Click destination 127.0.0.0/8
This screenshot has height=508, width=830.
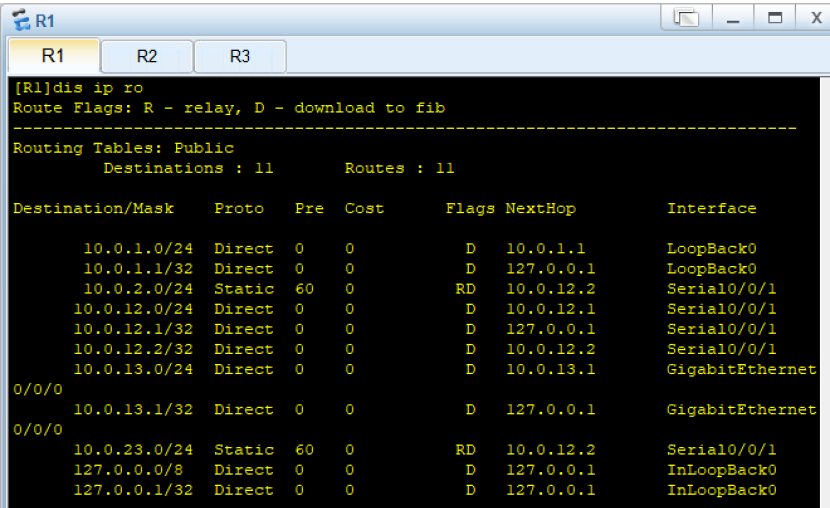pyautogui.click(x=128, y=470)
